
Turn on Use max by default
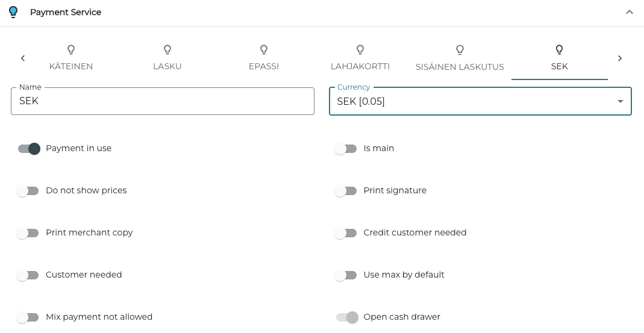coord(346,275)
